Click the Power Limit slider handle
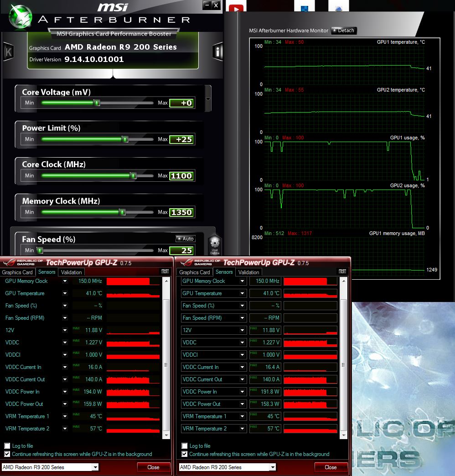 pos(125,139)
